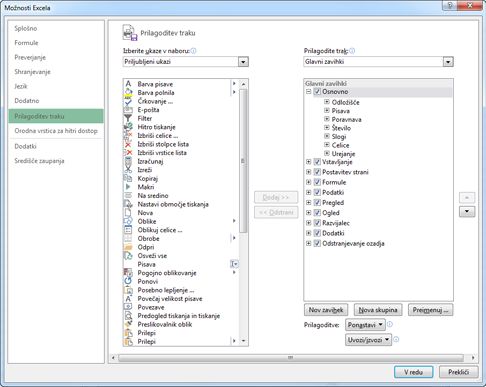Click the Nova skupina button
The width and height of the screenshot is (486, 387).
[378, 310]
